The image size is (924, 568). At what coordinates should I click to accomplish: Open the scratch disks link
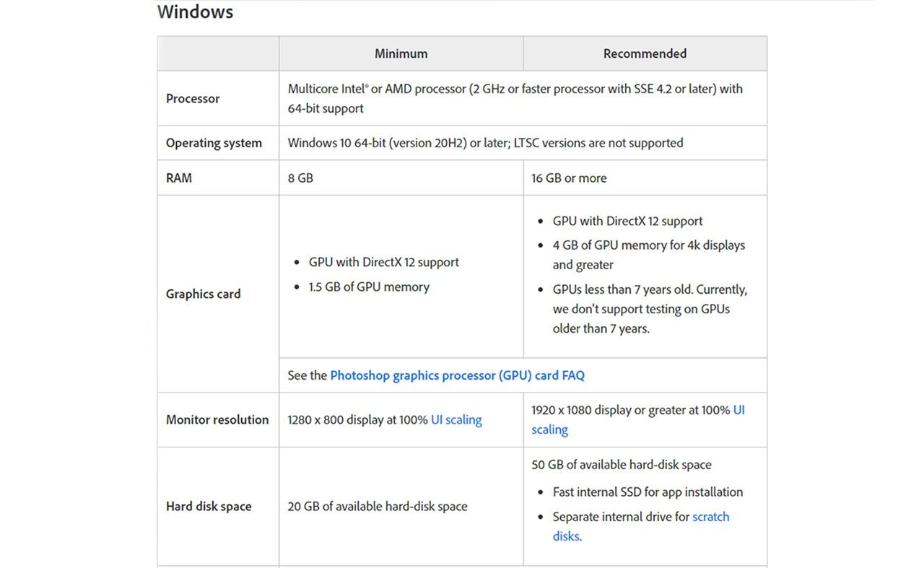(710, 517)
